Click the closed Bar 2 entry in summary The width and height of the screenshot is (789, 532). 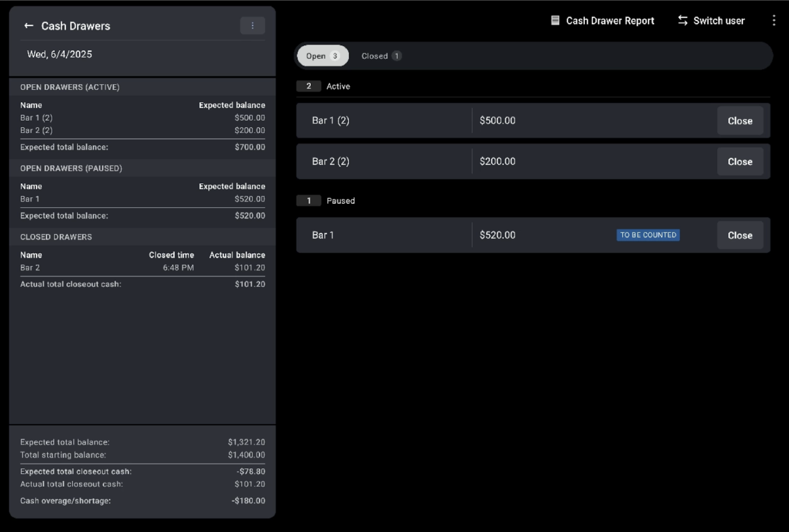30,268
